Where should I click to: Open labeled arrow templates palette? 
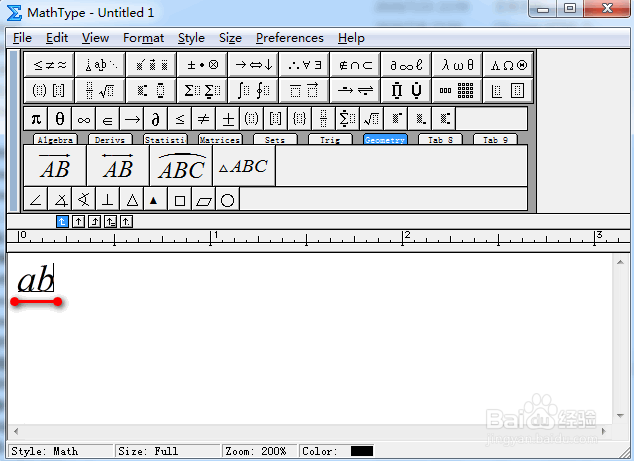click(x=355, y=90)
